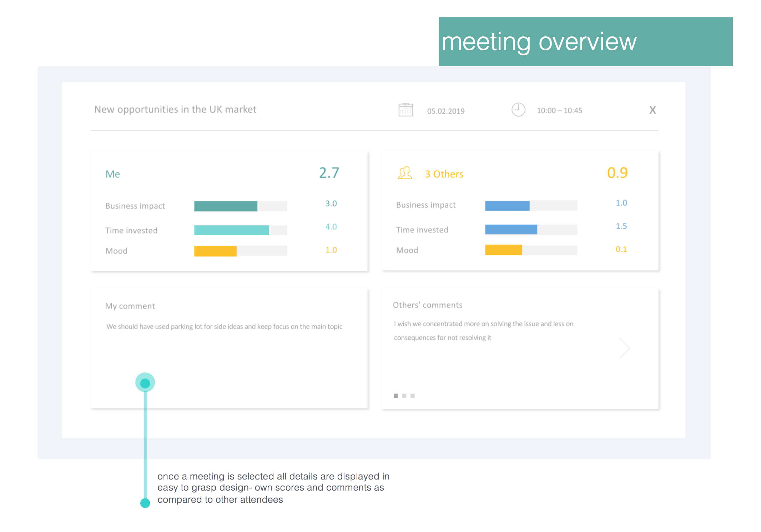This screenshot has width=761, height=532.
Task: Click the calendar icon beside the date
Action: point(405,110)
